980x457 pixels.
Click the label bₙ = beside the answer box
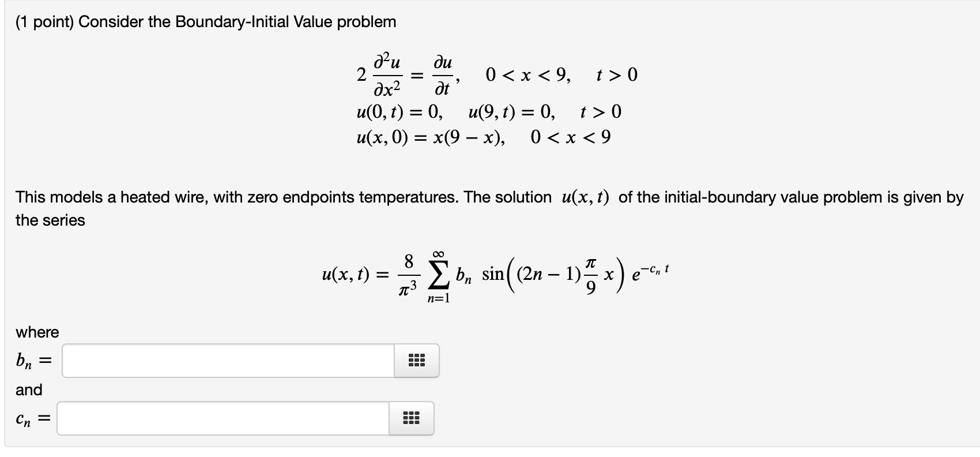click(x=33, y=360)
